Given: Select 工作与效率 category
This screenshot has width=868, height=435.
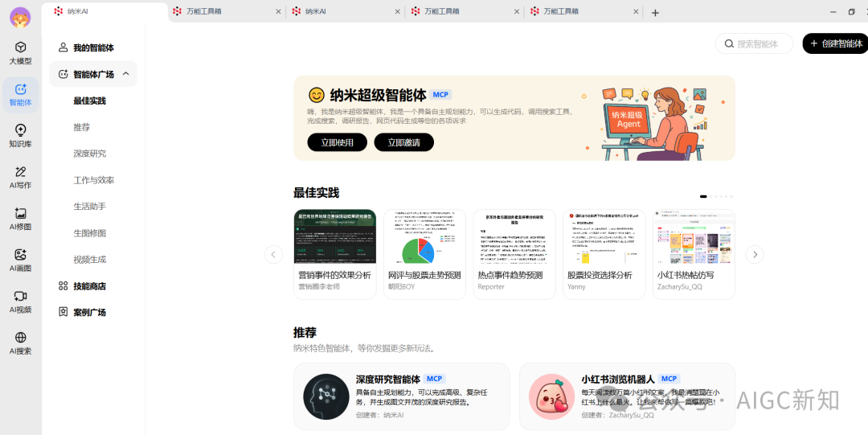Looking at the screenshot, I should tap(93, 180).
